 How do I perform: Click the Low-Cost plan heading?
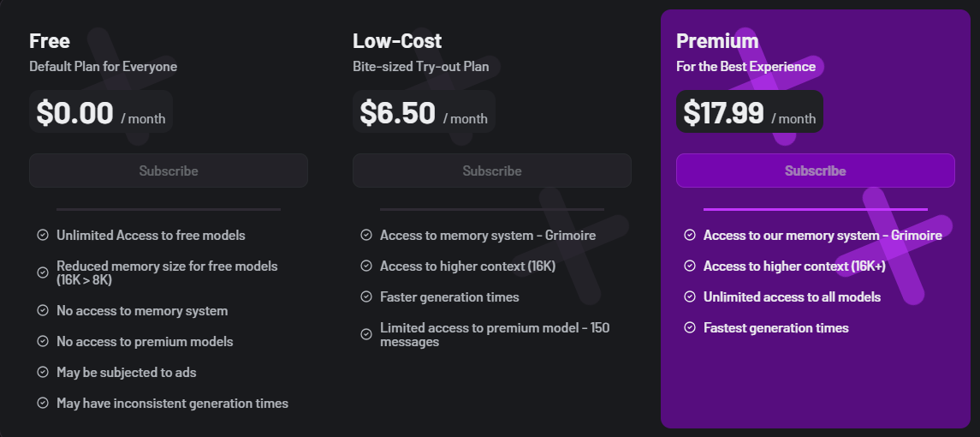tap(397, 40)
